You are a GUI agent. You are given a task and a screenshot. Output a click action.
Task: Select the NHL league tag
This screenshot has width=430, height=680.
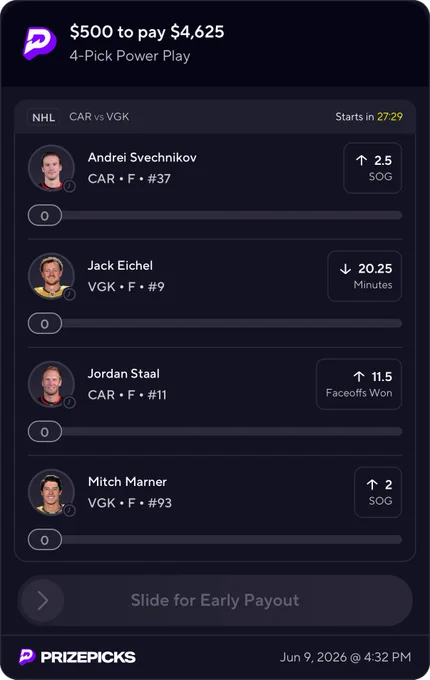point(43,117)
